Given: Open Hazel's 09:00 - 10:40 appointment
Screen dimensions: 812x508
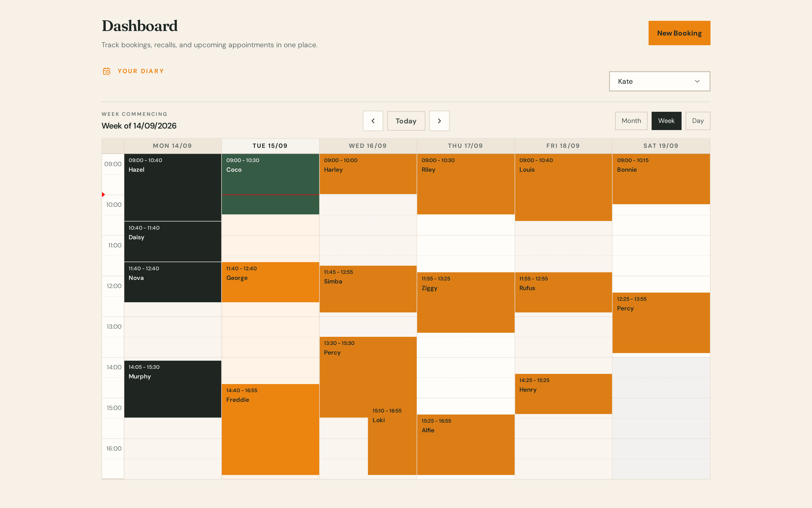Looking at the screenshot, I should coord(173,187).
